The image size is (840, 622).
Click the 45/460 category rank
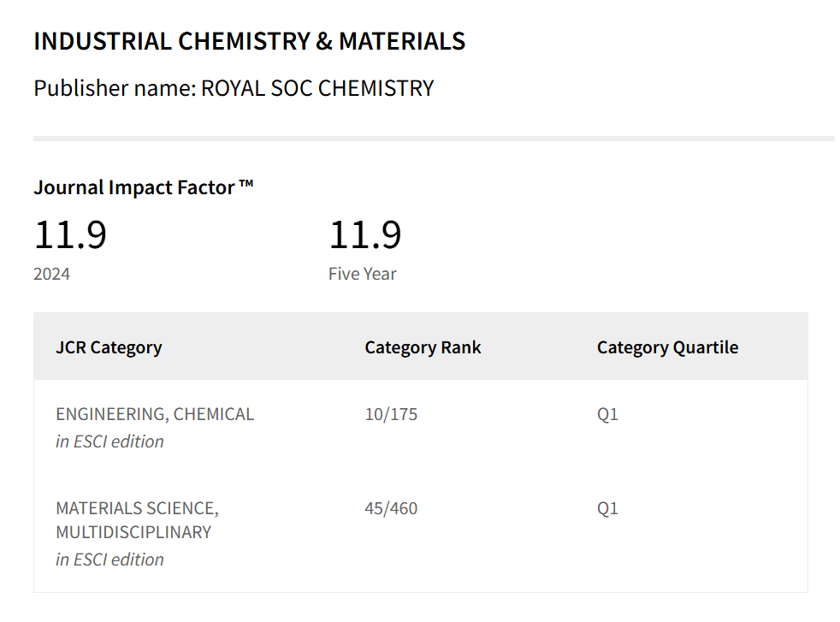coord(391,508)
